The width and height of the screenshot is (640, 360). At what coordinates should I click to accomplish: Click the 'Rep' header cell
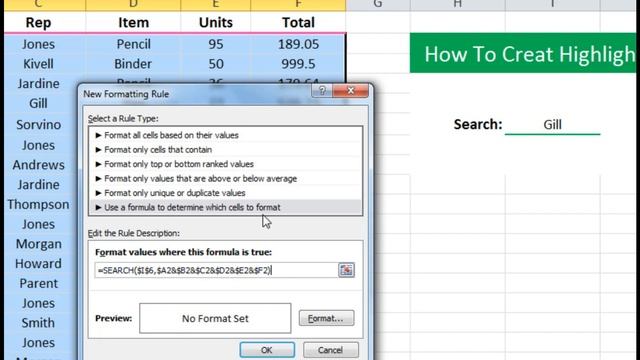38,22
